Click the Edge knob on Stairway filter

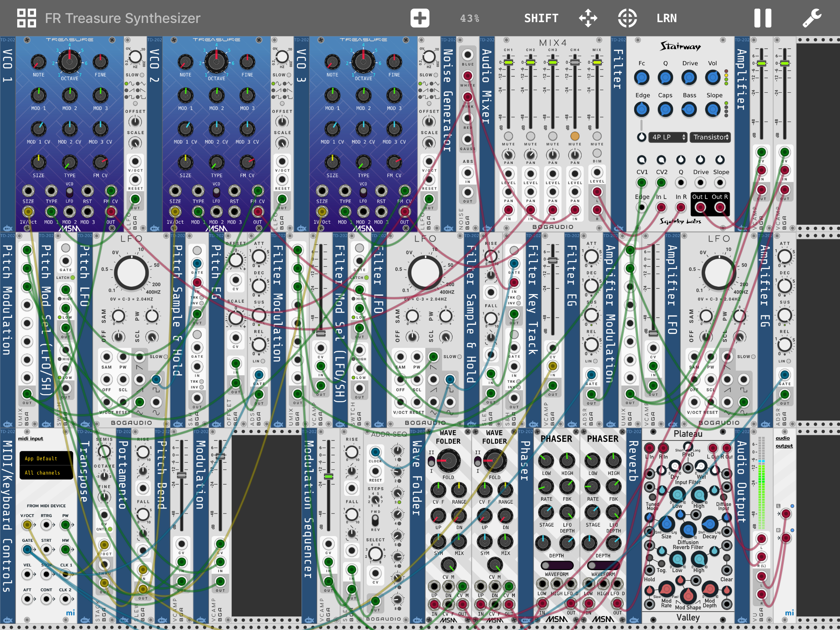(x=641, y=110)
